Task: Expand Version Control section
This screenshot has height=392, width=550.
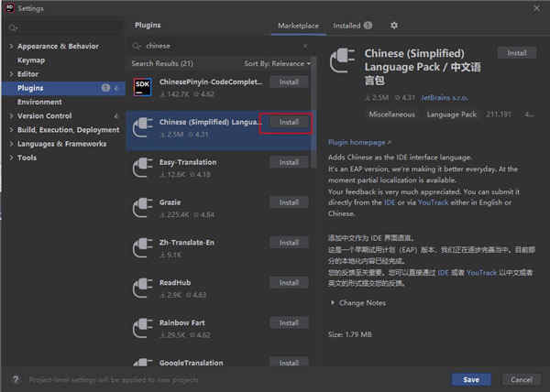Action: coord(11,115)
